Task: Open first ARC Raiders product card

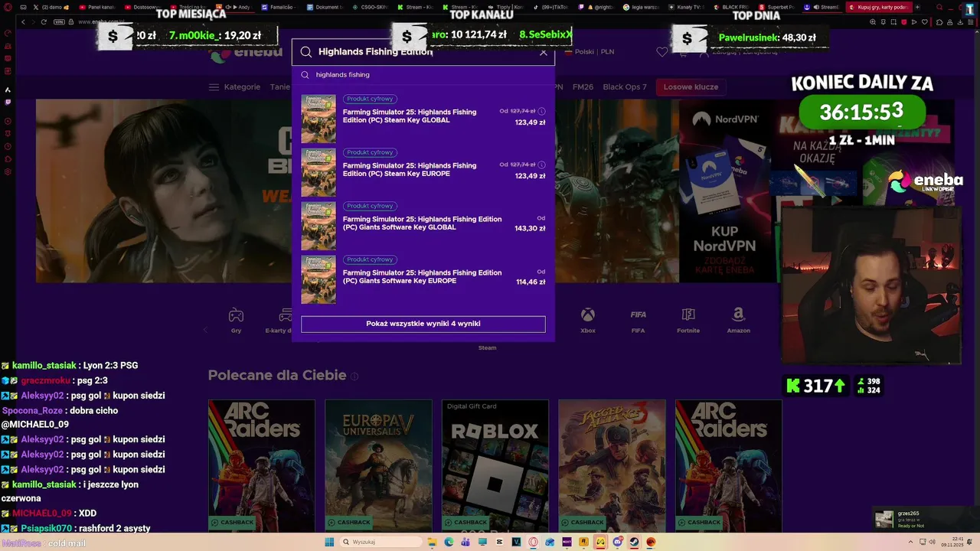Action: pos(261,465)
